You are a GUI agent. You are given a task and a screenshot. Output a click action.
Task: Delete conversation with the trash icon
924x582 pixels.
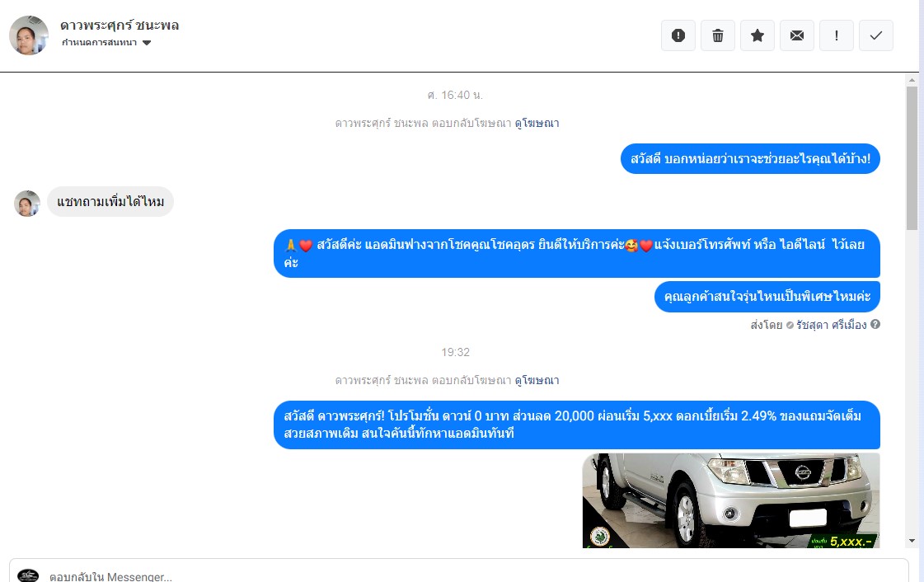point(718,35)
